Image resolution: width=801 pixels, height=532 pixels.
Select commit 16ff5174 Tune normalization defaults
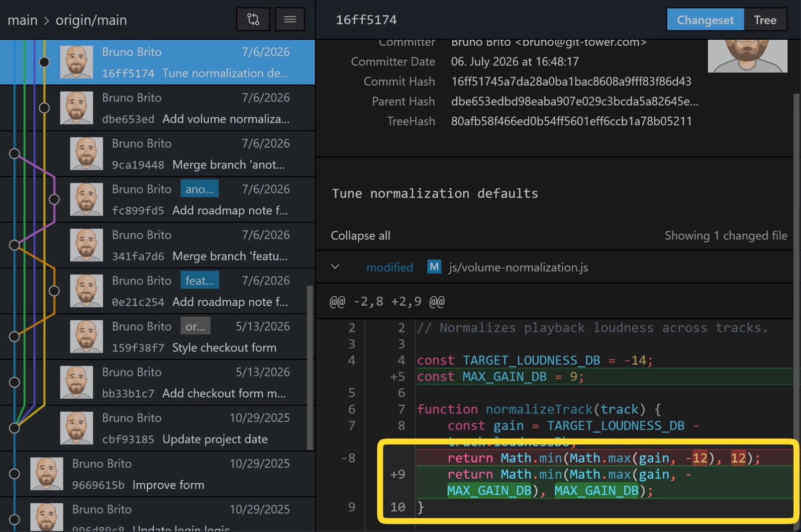(157, 62)
